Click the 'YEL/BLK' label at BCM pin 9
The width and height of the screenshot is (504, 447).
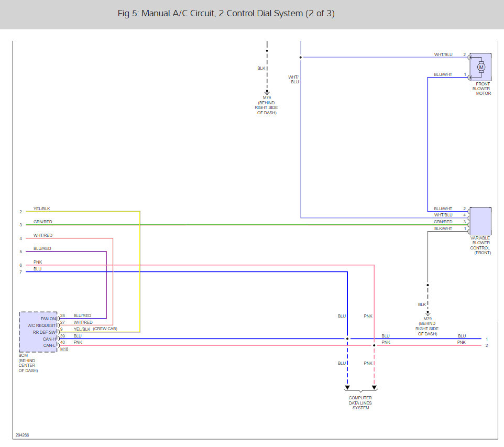(x=82, y=329)
